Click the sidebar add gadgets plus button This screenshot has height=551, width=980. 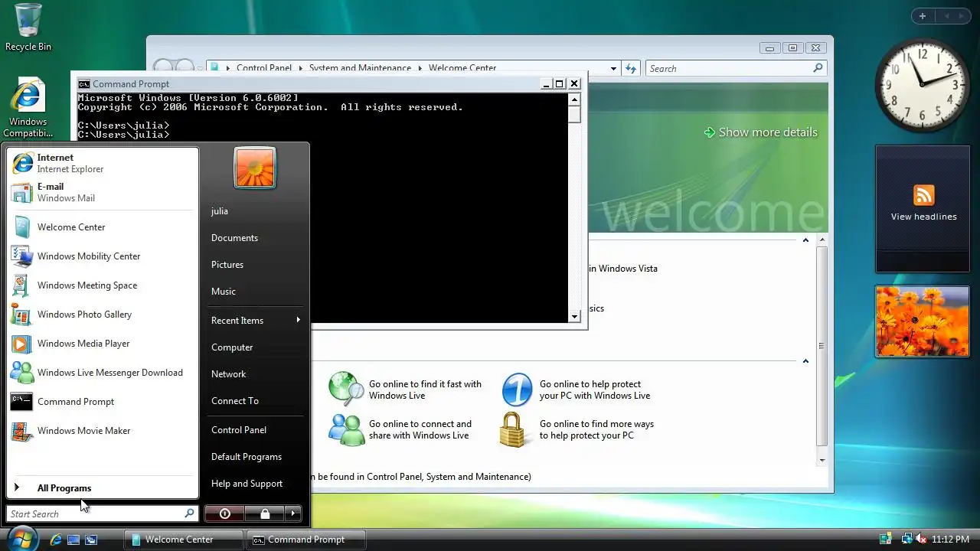[x=923, y=16]
